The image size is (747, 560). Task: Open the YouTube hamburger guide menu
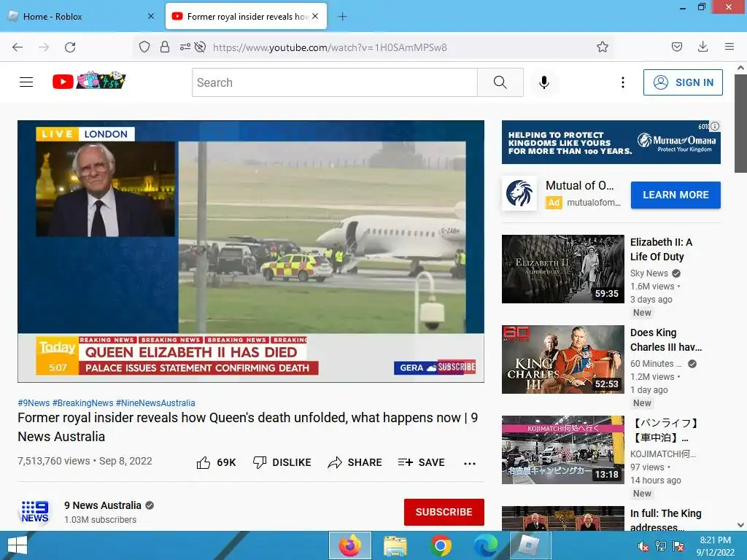[26, 82]
